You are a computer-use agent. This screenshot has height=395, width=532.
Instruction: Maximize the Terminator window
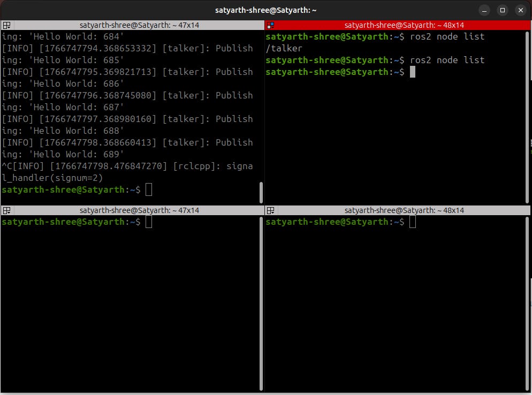(503, 10)
